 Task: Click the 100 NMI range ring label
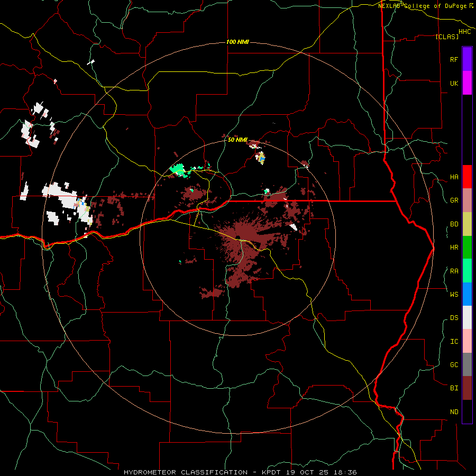(x=237, y=42)
